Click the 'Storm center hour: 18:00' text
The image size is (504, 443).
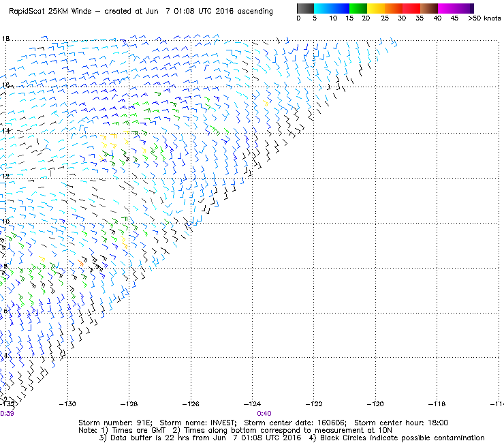(x=401, y=423)
